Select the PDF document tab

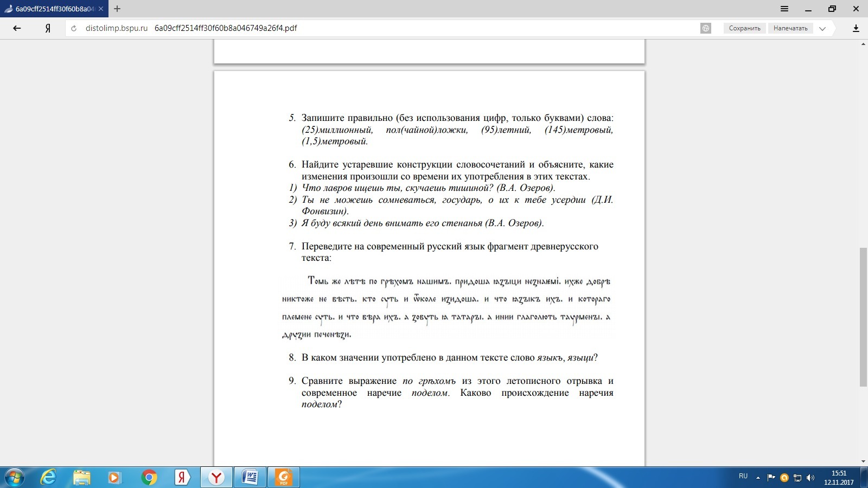[52, 9]
